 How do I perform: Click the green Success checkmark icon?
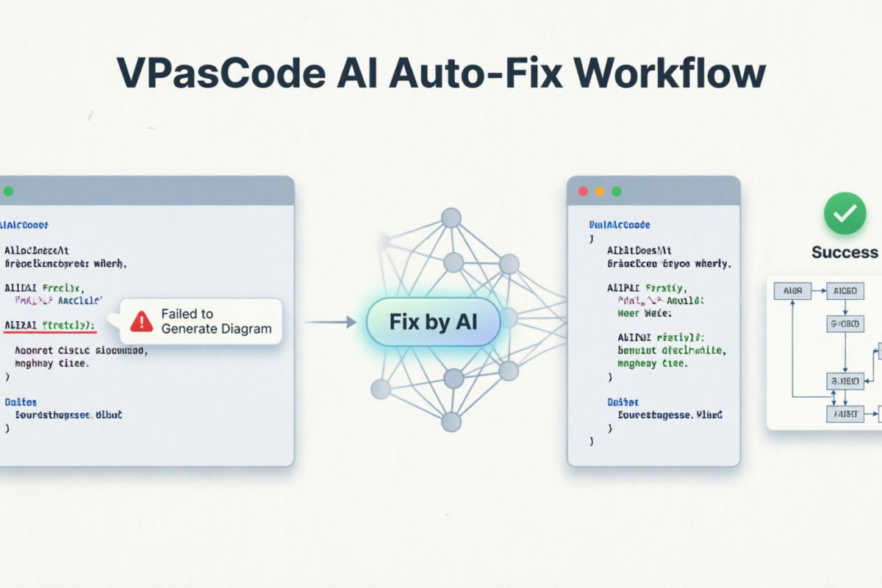click(x=845, y=213)
